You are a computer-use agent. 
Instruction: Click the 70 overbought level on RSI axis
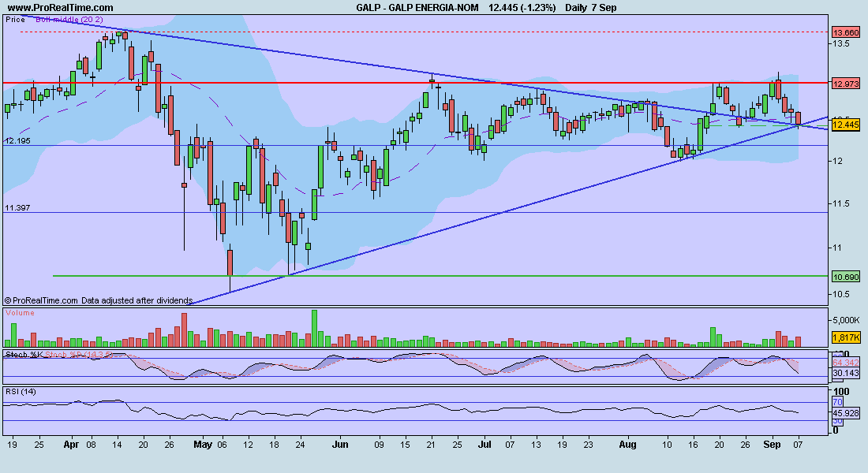tap(837, 402)
